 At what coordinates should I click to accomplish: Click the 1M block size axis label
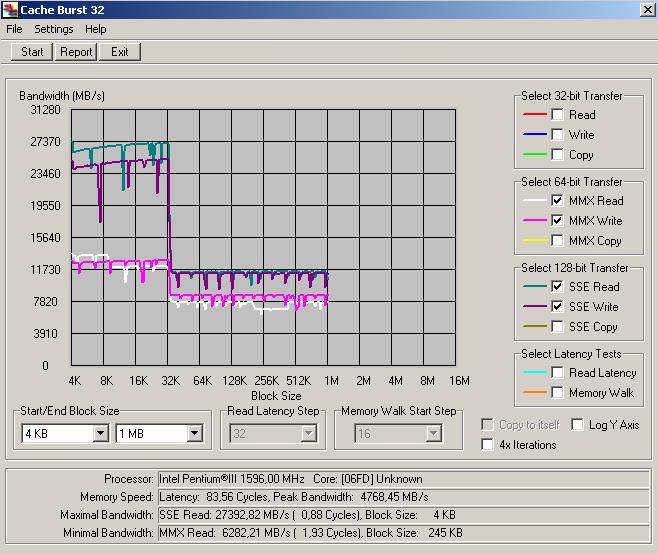point(332,381)
